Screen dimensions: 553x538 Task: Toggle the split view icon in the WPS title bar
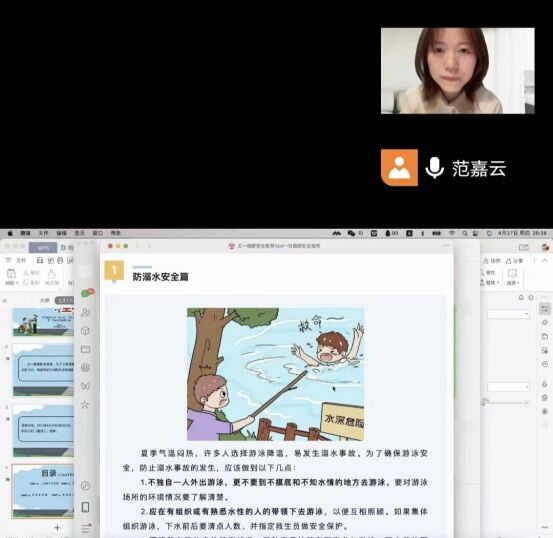523,247
